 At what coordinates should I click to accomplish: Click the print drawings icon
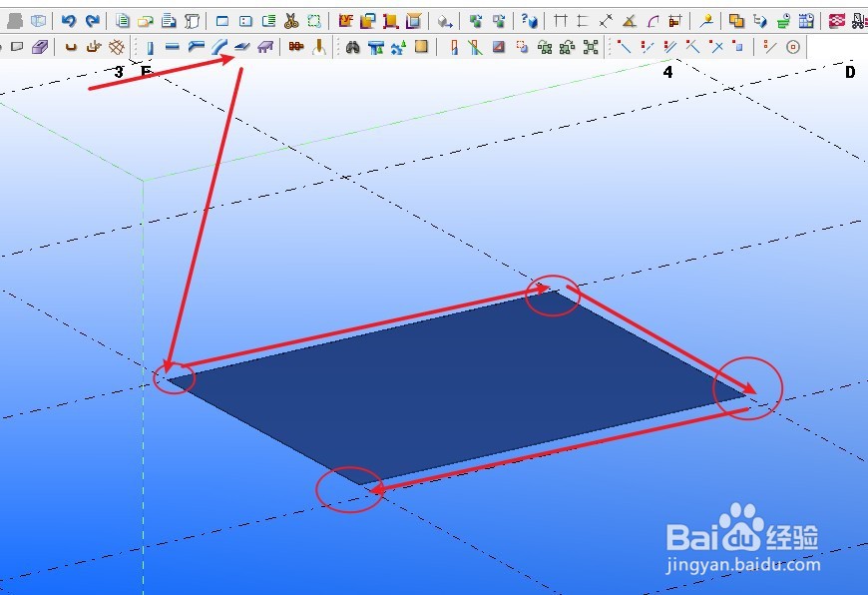[x=169, y=21]
